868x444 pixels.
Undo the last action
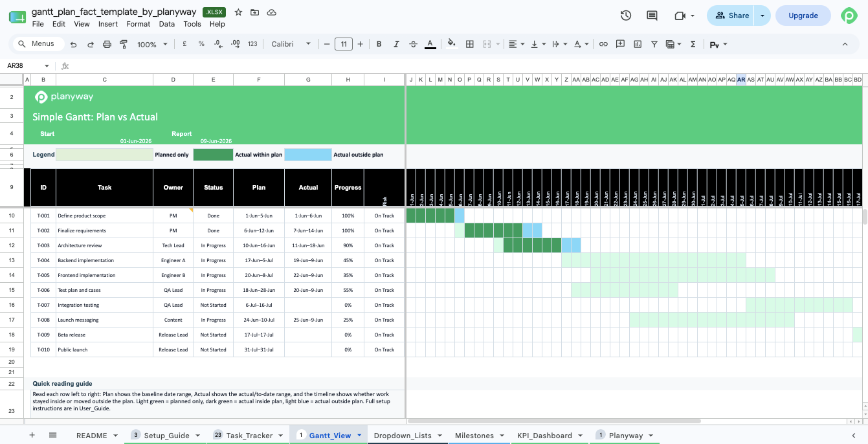point(74,44)
